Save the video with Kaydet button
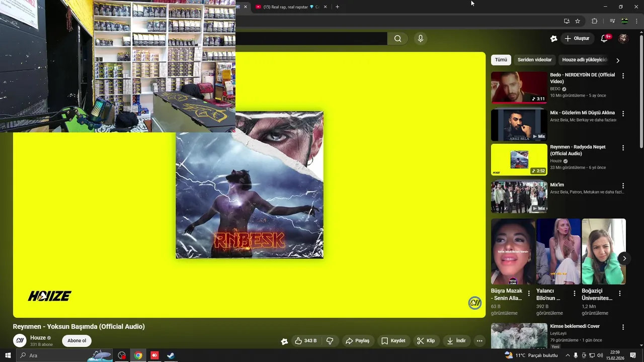Viewport: 644px width, 362px height. pos(393,341)
